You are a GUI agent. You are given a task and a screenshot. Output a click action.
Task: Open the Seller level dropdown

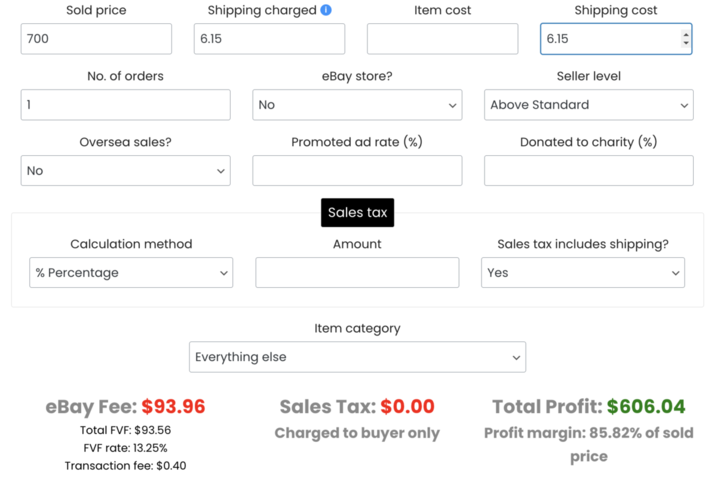pyautogui.click(x=588, y=105)
